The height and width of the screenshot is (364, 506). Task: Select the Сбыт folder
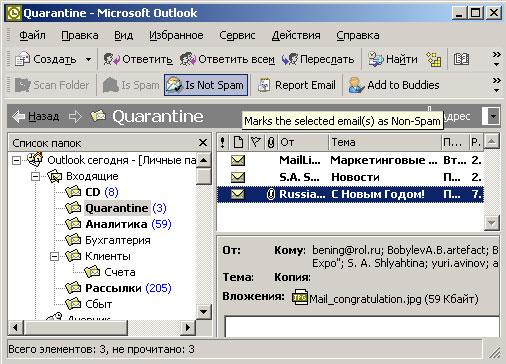tap(98, 304)
